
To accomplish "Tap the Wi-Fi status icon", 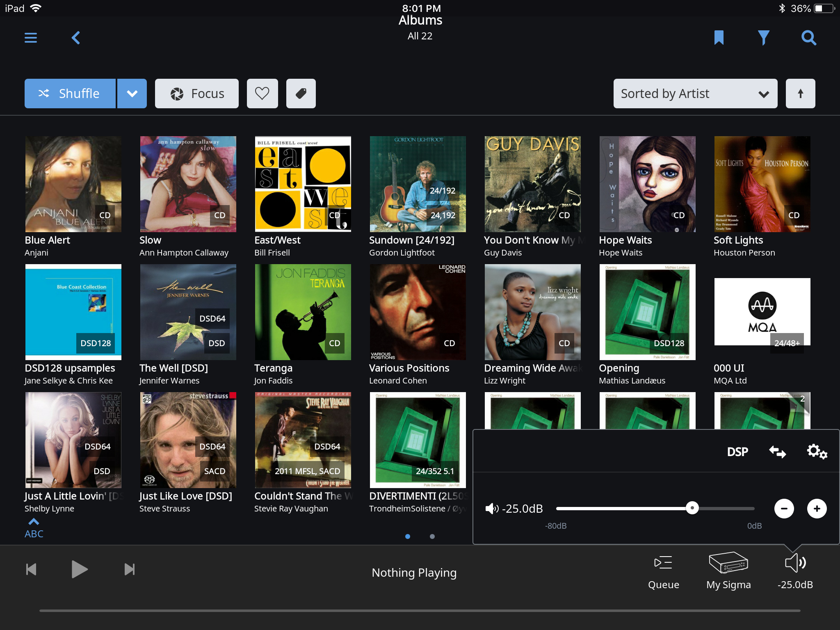I will tap(36, 8).
